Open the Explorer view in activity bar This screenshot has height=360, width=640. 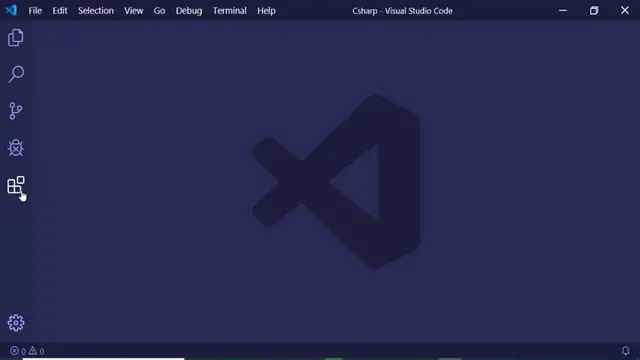(16, 38)
